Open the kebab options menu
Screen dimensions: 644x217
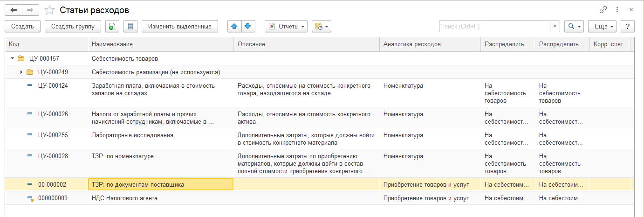[617, 10]
